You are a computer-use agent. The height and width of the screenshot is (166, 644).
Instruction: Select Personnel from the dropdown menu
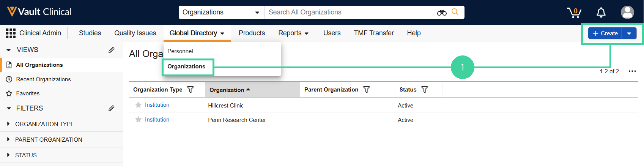click(180, 51)
